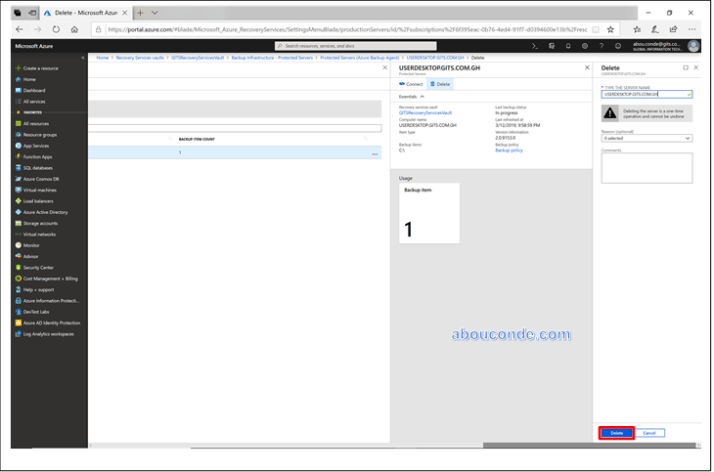Collapse the left sidebar with the chevron
Image resolution: width=714 pixels, height=472 pixels.
pos(81,56)
